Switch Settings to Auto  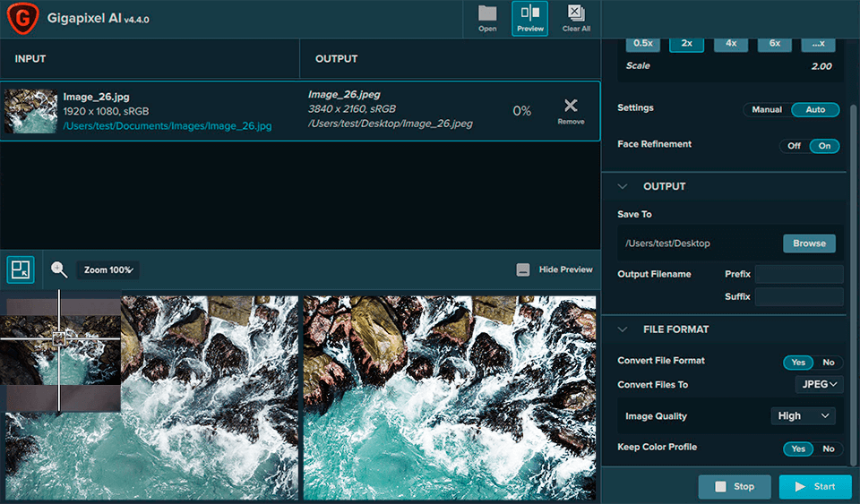(815, 109)
